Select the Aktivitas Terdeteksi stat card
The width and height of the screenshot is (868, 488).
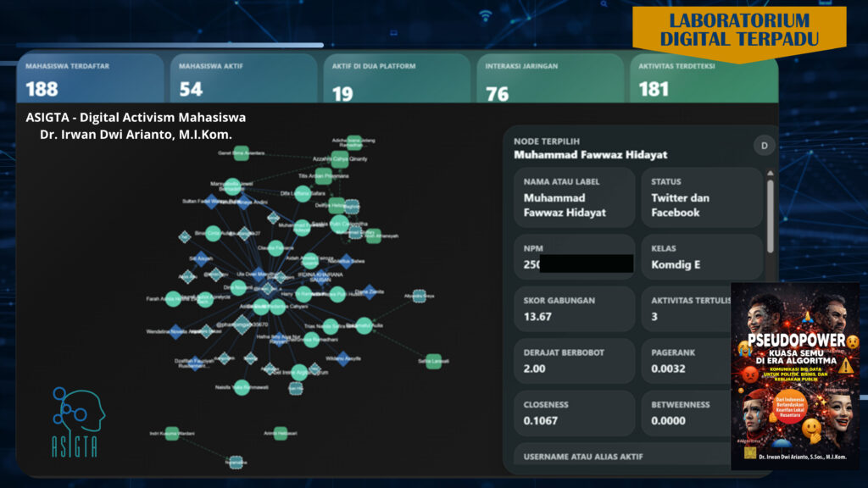704,80
